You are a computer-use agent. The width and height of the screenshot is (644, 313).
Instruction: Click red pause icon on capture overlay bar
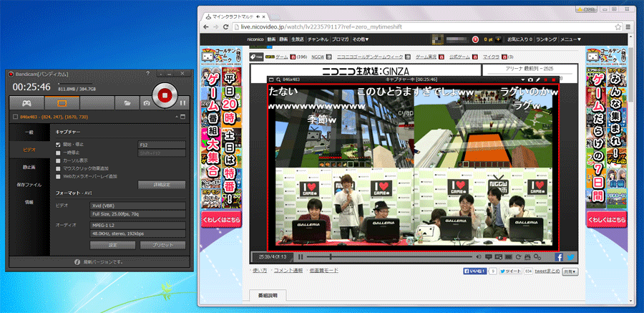pyautogui.click(x=546, y=80)
